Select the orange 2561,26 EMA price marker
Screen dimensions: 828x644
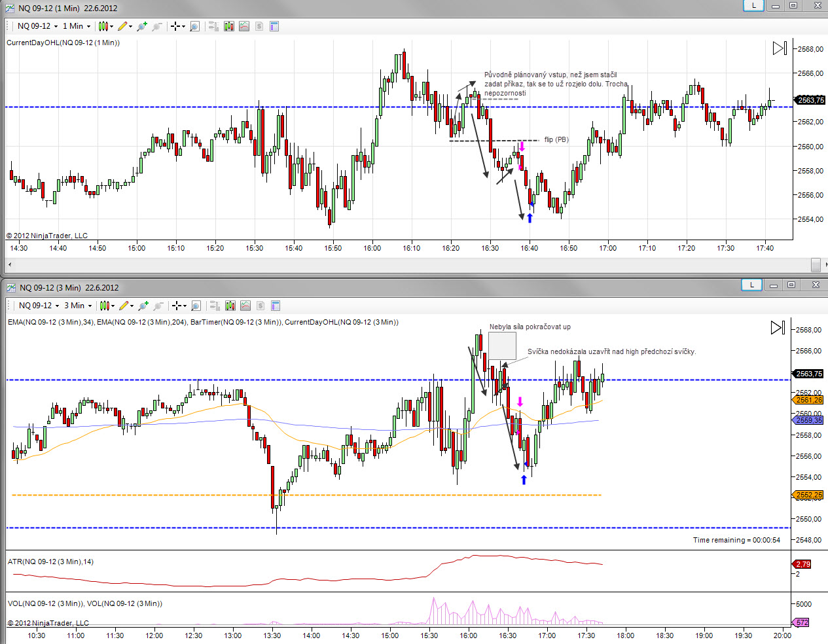(x=808, y=400)
